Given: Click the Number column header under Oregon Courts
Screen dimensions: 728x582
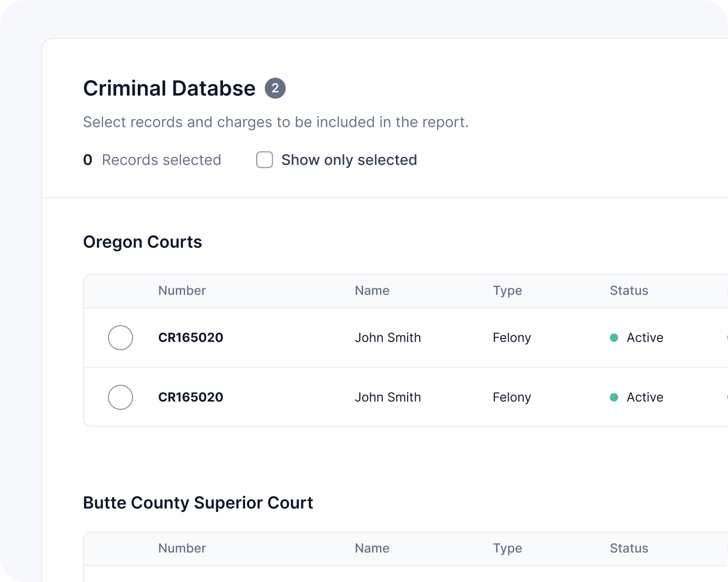Looking at the screenshot, I should pos(182,290).
